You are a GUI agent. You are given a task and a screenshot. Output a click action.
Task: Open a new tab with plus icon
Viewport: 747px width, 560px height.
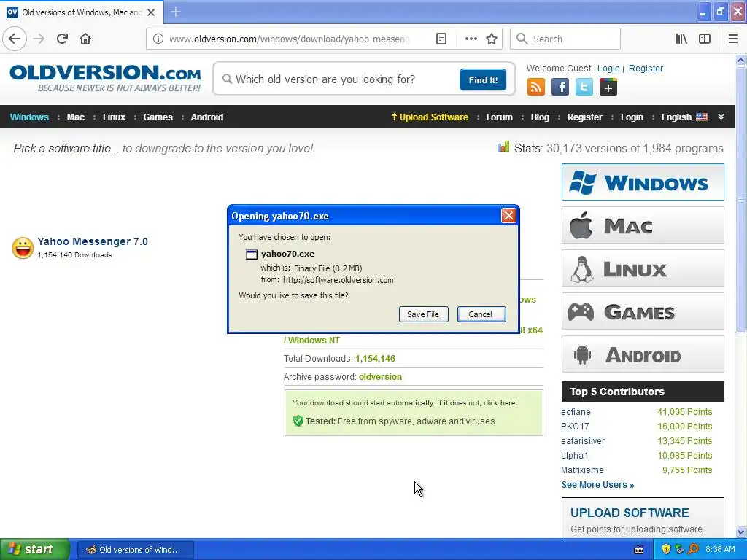pos(175,12)
